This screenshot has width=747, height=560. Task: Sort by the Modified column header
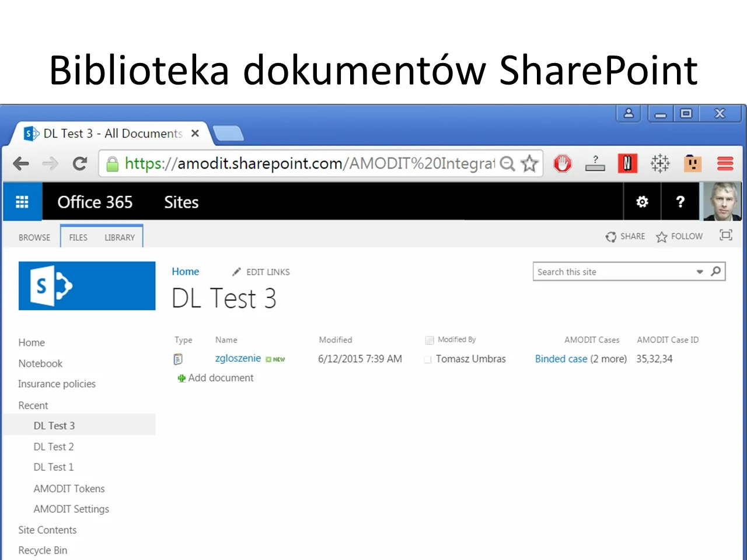click(336, 340)
